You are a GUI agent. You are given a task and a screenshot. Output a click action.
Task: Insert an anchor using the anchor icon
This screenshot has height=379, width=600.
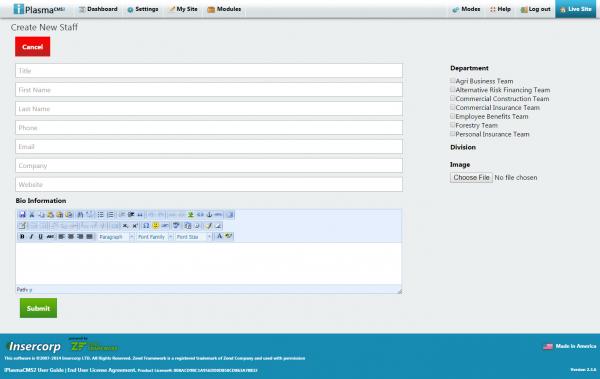point(209,215)
